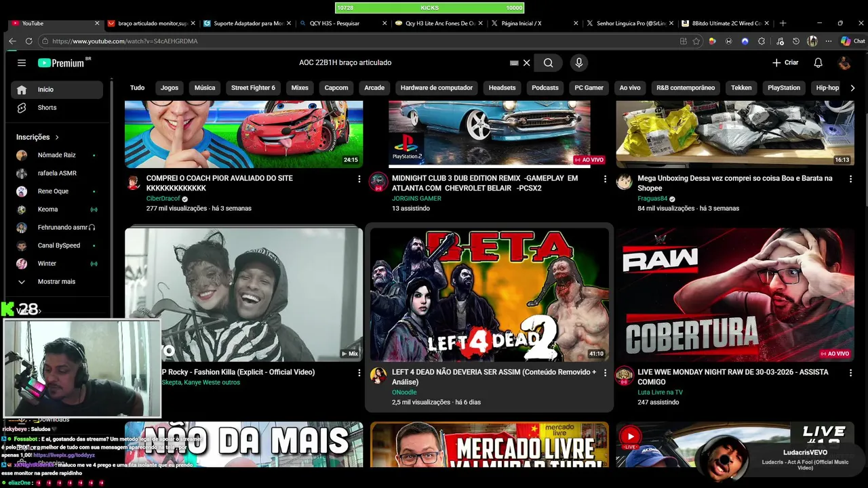The width and height of the screenshot is (868, 488).
Task: Open Luta Livre na TV channel avatar
Action: coord(624,375)
